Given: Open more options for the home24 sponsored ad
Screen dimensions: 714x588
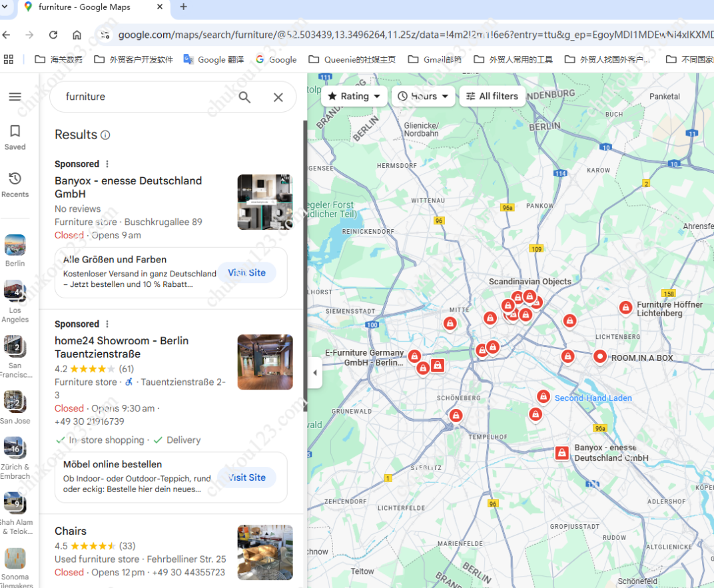Looking at the screenshot, I should pyautogui.click(x=107, y=324).
